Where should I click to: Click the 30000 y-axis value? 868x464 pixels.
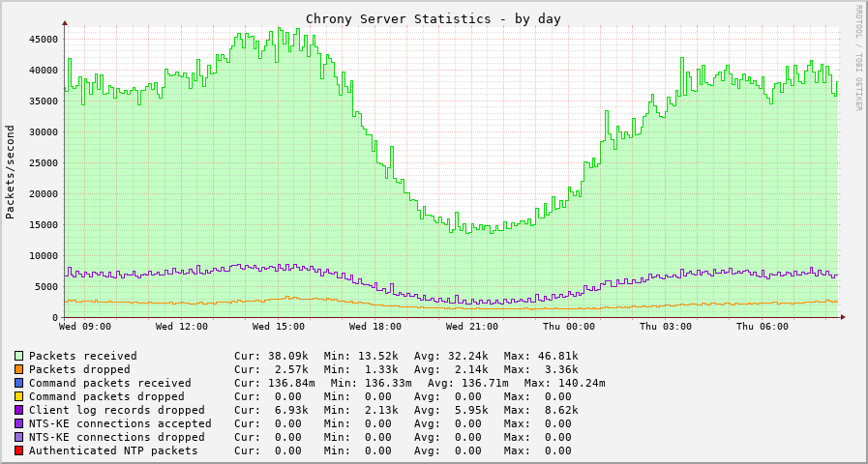click(x=44, y=132)
